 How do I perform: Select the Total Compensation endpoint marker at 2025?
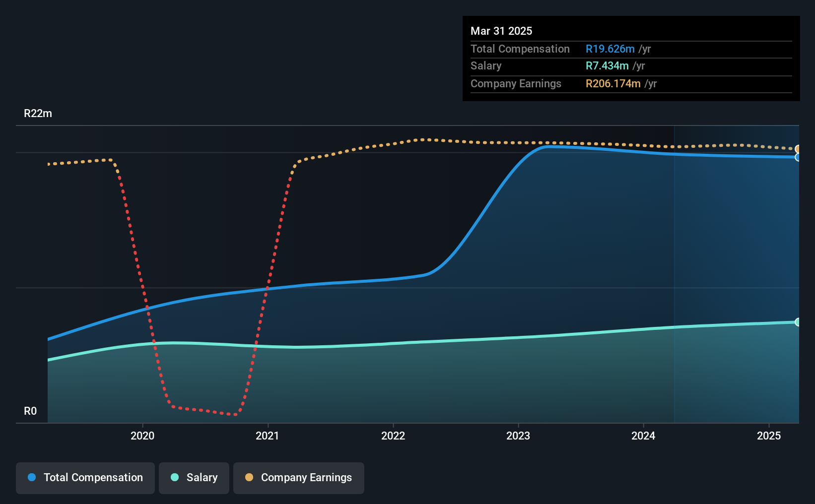click(798, 157)
